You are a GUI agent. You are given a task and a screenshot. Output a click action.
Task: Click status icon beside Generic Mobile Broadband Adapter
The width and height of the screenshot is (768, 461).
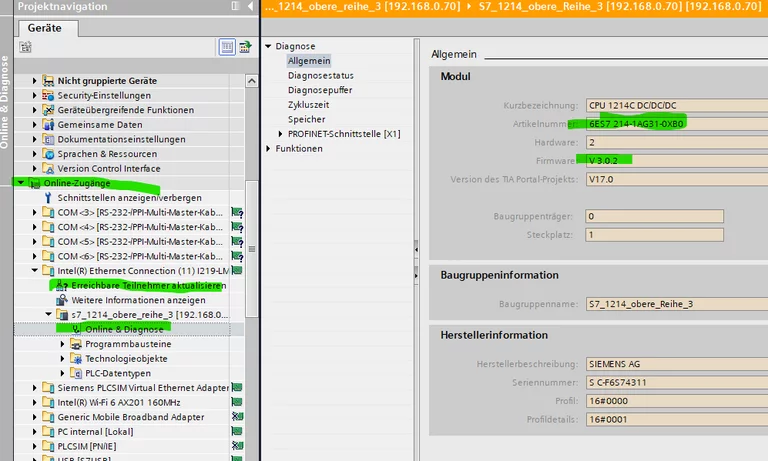[x=238, y=417]
